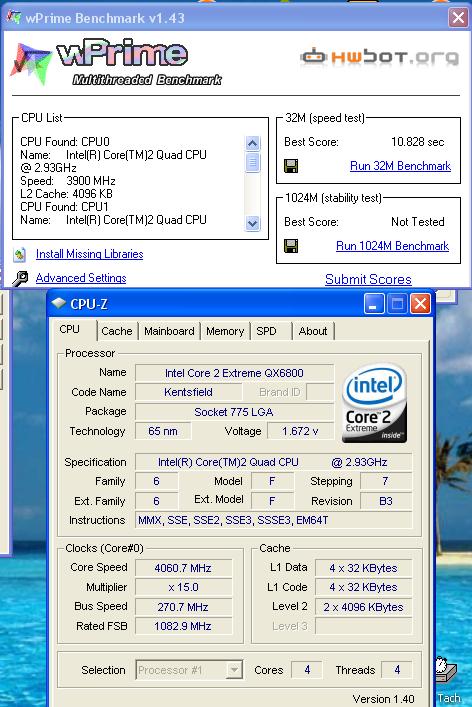Minimize the CPU-Z window
The width and height of the screenshot is (472, 707).
pos(374,304)
